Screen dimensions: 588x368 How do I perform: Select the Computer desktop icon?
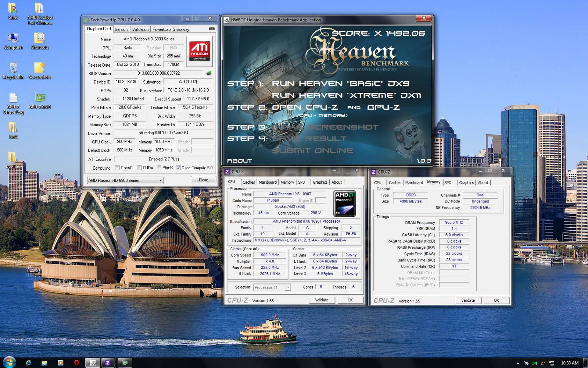pyautogui.click(x=13, y=41)
